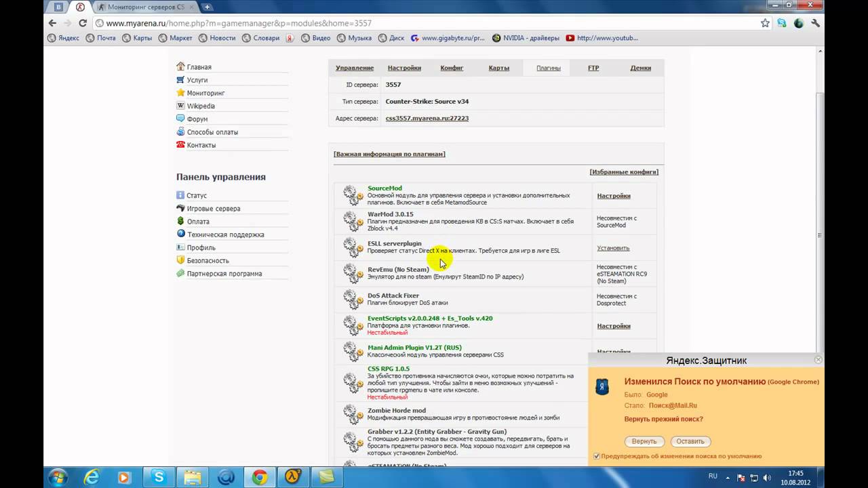Click Настройки link for SourceMod
The width and height of the screenshot is (868, 488).
pos(614,196)
